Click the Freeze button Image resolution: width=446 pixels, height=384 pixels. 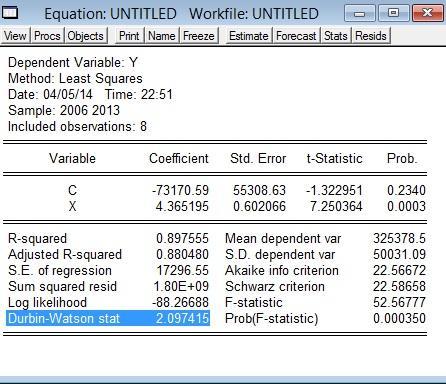(x=199, y=36)
